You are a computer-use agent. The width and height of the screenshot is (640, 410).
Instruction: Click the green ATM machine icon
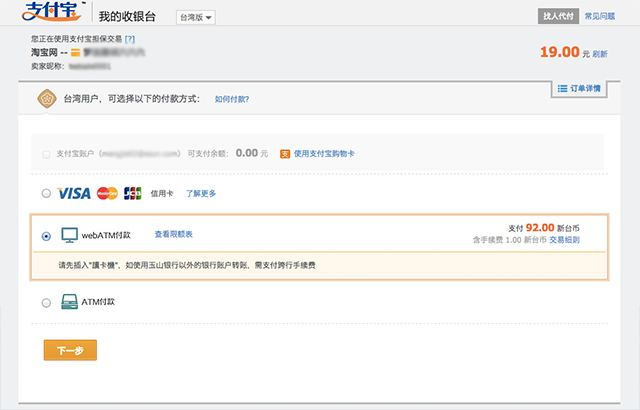pos(69,302)
